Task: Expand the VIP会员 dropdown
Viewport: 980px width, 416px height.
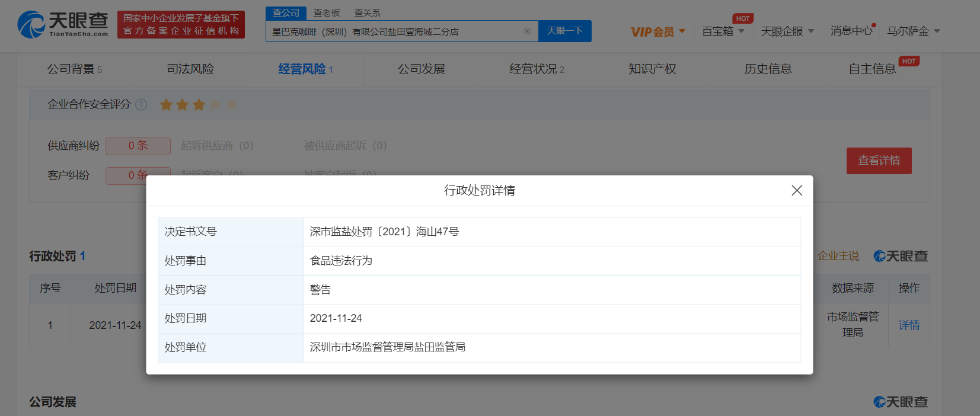Action: coord(657,31)
